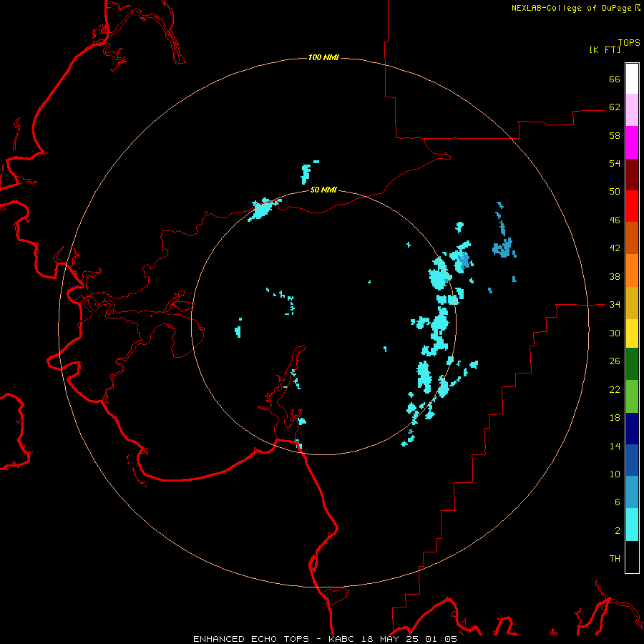Viewport: 644px width, 644px height.
Task: Click the 01:05 timestamp in caption
Action: [441, 639]
